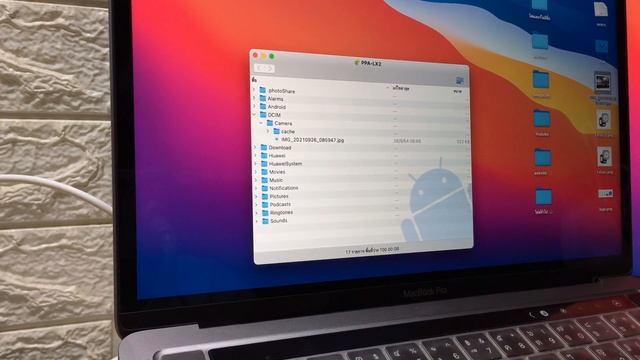640x360 pixels.
Task: Select the .photoShare folder icon
Action: pyautogui.click(x=263, y=90)
